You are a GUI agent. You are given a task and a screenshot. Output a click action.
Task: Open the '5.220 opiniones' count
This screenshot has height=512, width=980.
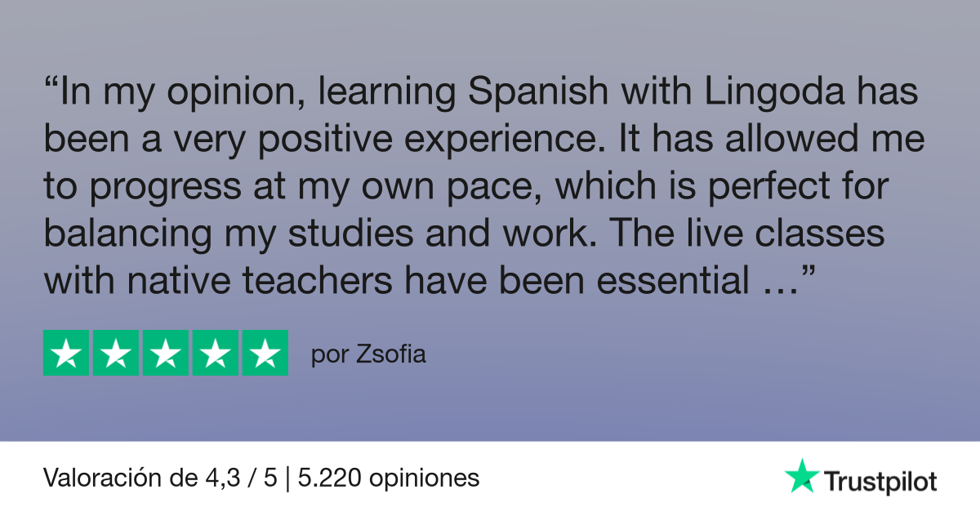click(389, 477)
